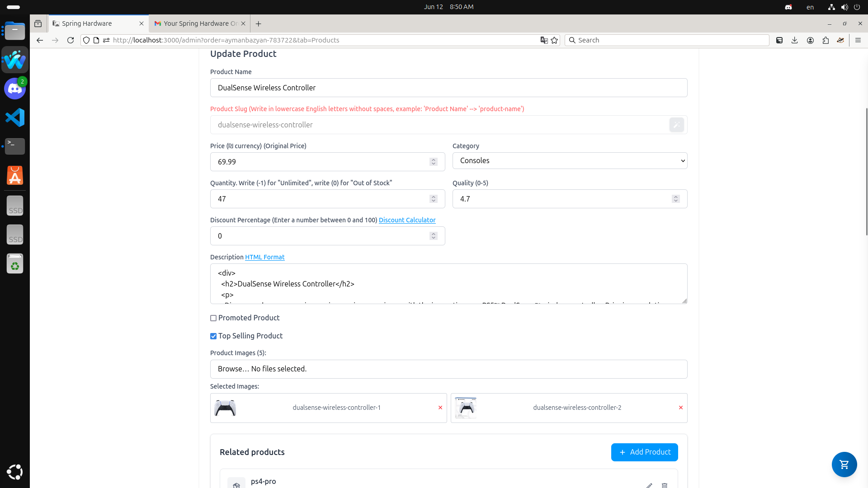
Task: Open the browser downloads panel
Action: tap(795, 40)
